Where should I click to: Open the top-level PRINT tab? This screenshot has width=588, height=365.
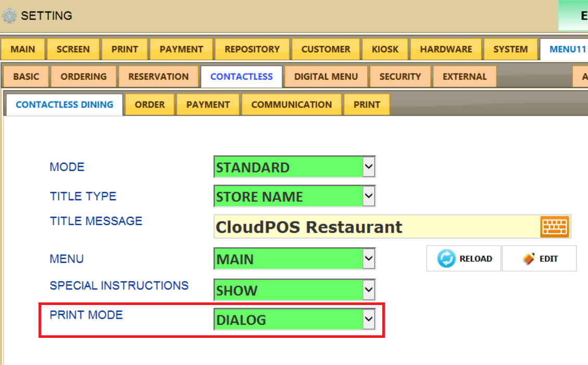coord(125,49)
